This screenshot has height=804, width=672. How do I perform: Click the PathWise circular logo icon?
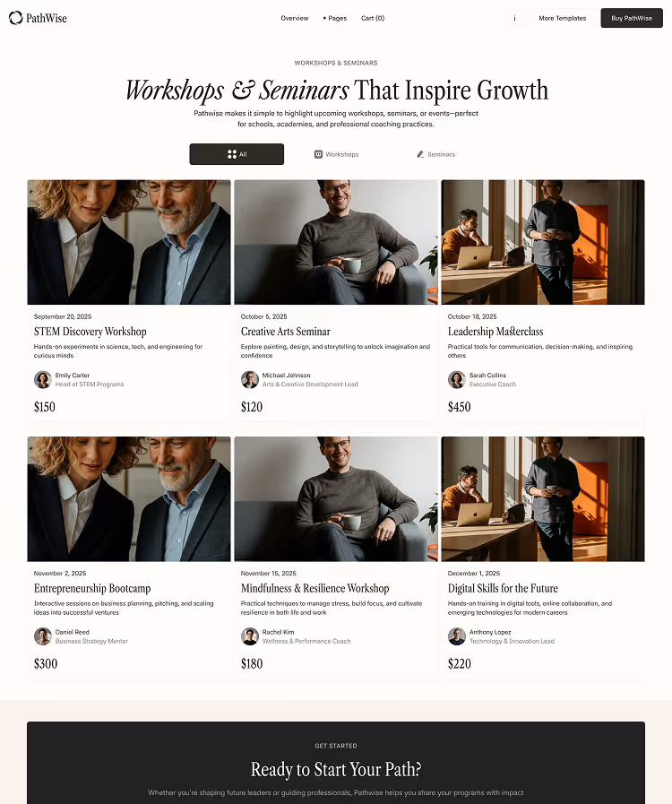pos(16,18)
